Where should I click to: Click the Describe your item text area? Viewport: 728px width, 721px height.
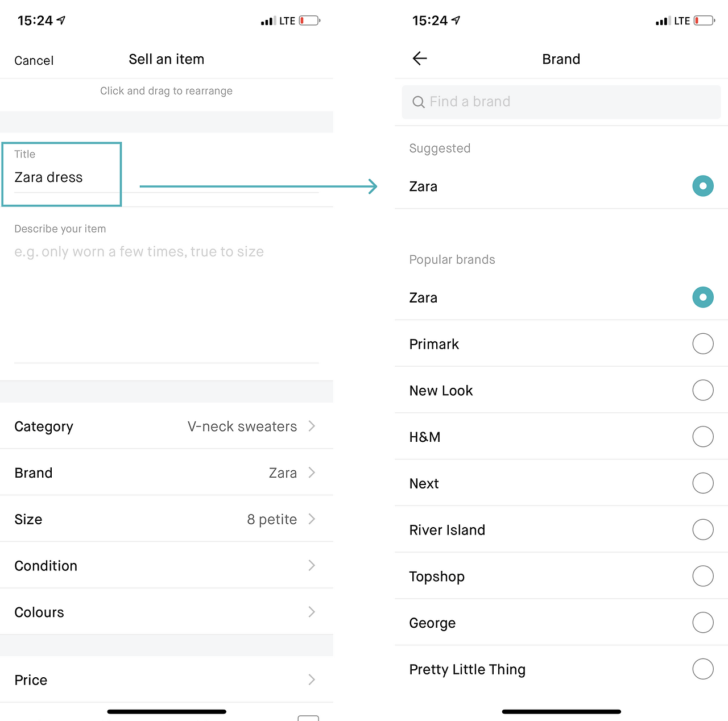(166, 296)
